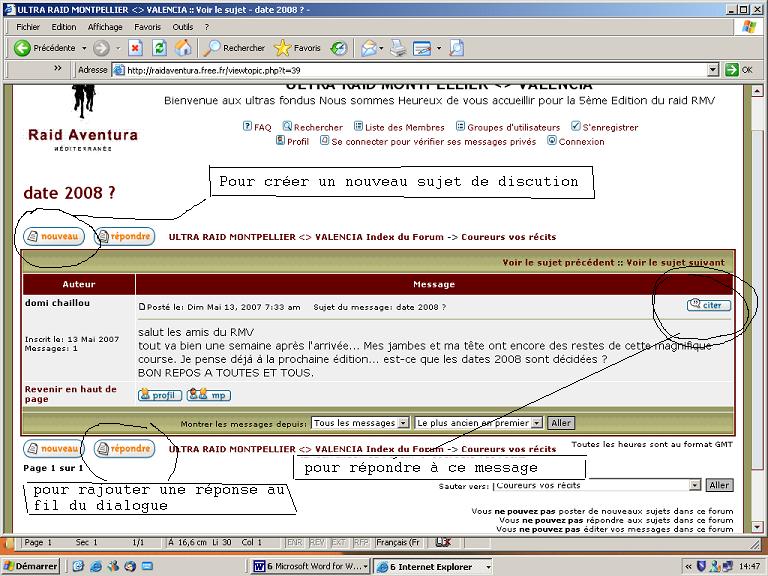Open Favoris star in toolbar
The height and width of the screenshot is (576, 768).
297,48
